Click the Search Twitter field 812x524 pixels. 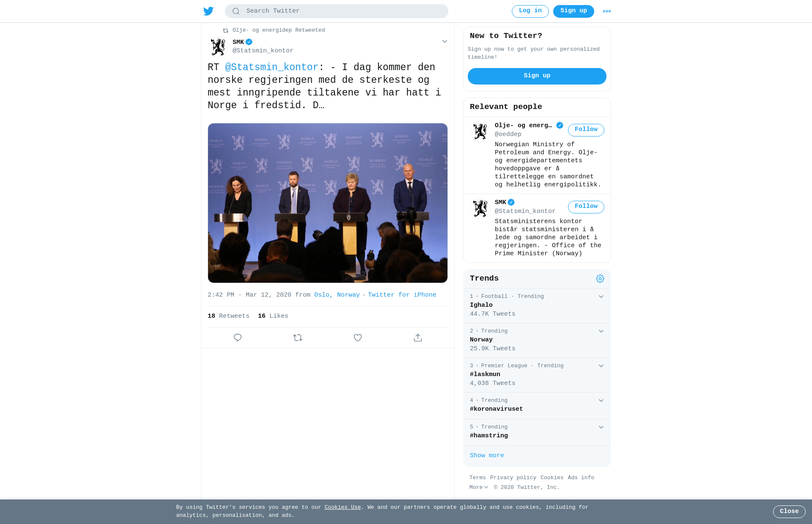(x=337, y=11)
